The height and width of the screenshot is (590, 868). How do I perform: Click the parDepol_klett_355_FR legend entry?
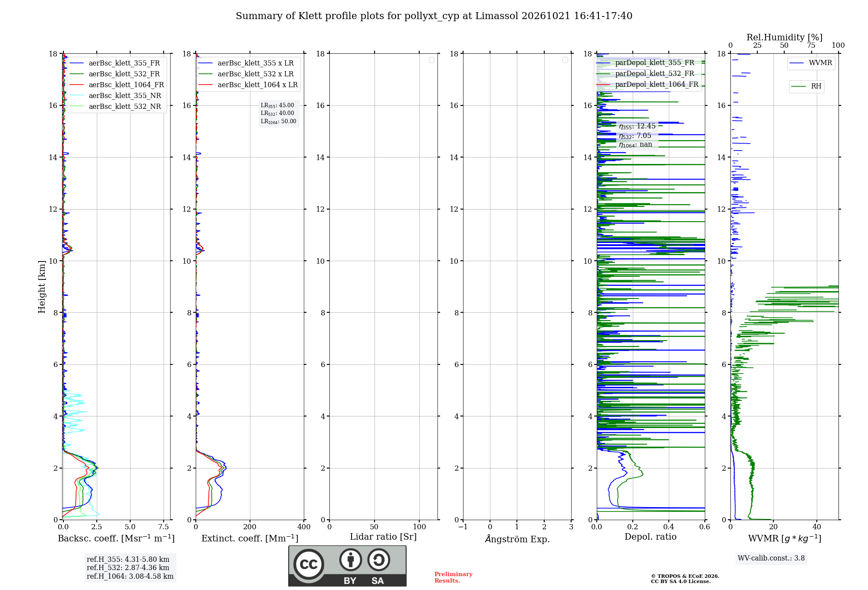(x=645, y=62)
